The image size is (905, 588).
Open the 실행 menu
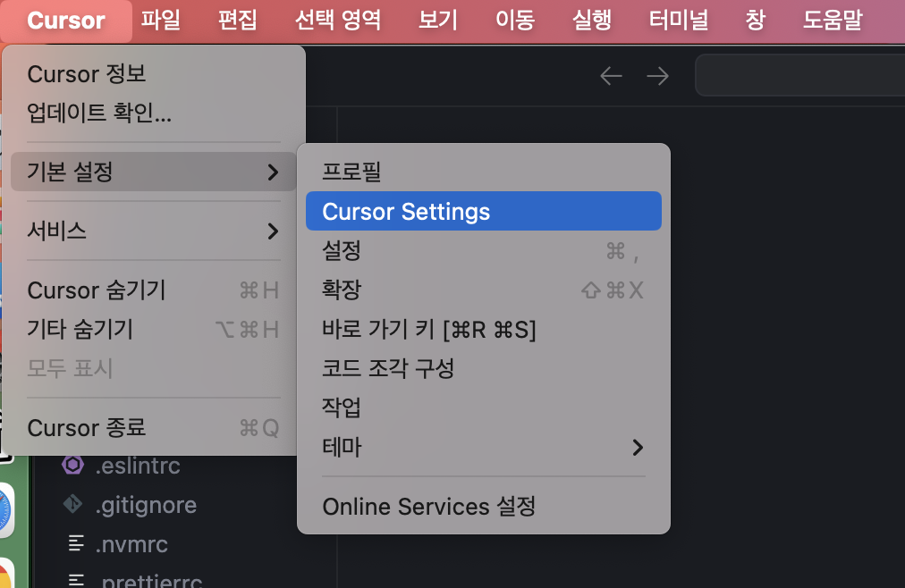[592, 21]
